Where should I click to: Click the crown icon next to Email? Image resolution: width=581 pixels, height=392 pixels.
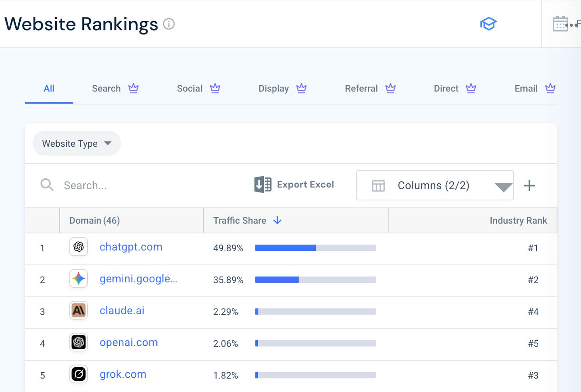550,88
